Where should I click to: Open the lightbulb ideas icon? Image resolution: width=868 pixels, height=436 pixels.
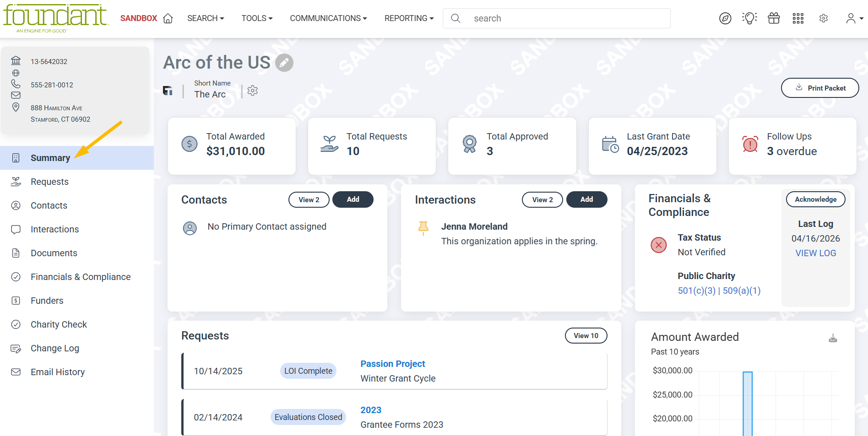point(749,18)
